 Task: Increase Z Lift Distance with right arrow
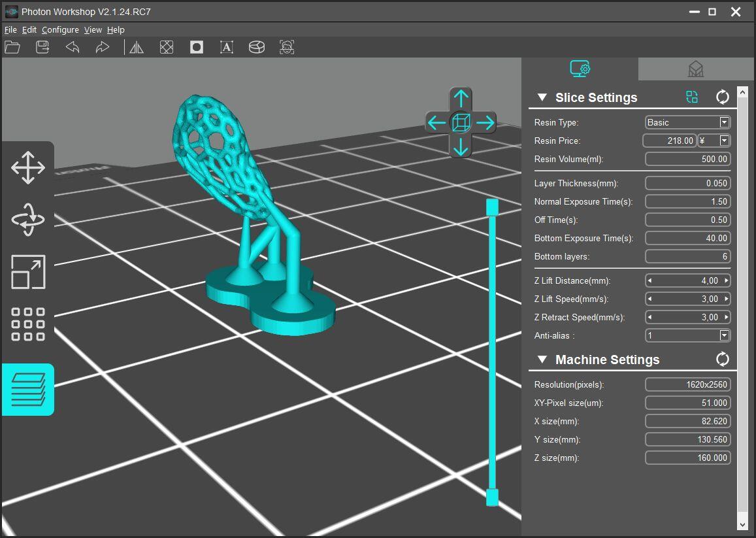(x=726, y=280)
